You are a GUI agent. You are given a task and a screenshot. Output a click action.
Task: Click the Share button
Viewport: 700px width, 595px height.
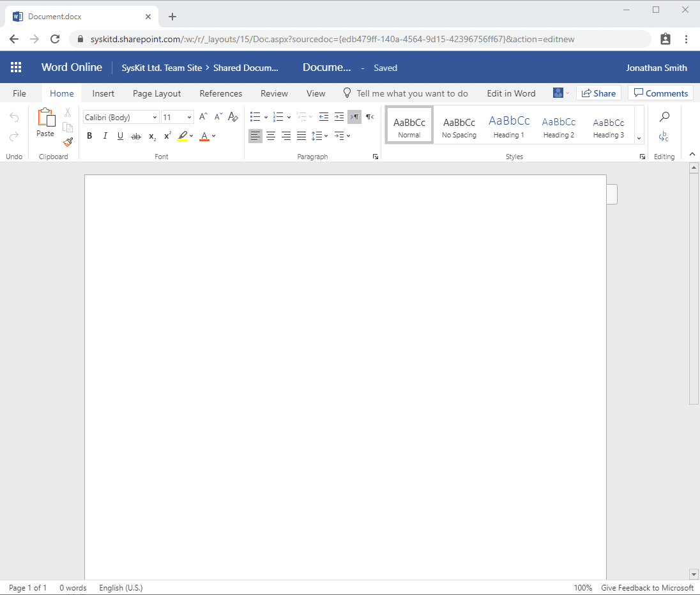pos(598,93)
